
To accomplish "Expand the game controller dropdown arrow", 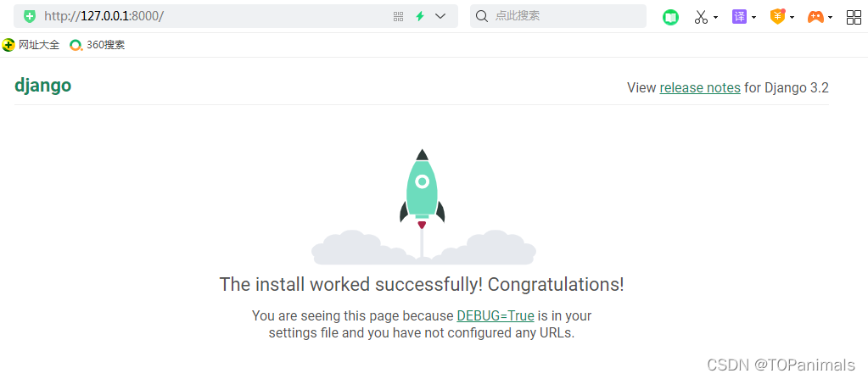I will [x=830, y=18].
